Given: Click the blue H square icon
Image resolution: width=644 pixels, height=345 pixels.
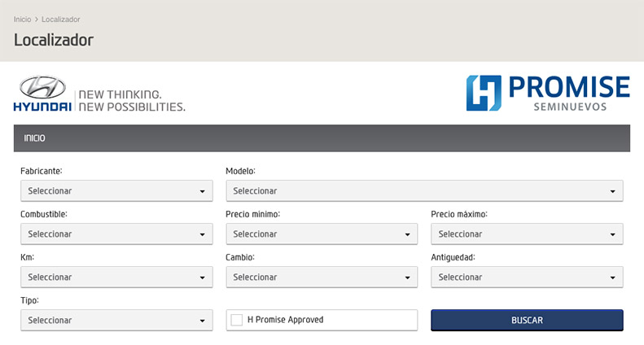Looking at the screenshot, I should [x=484, y=94].
